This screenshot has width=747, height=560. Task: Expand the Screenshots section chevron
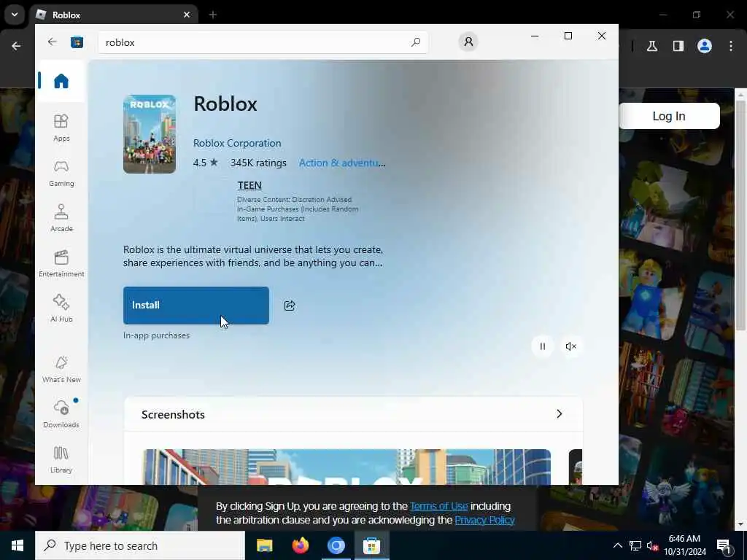560,414
